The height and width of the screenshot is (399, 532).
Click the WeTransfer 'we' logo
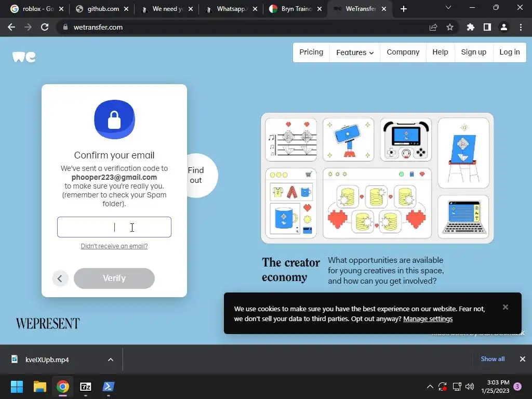click(24, 57)
